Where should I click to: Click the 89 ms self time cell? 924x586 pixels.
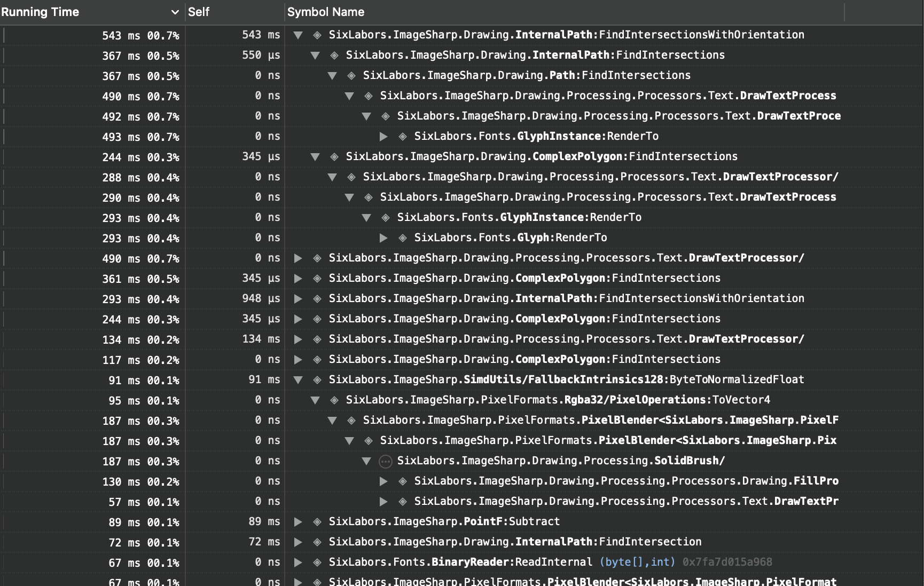point(264,521)
